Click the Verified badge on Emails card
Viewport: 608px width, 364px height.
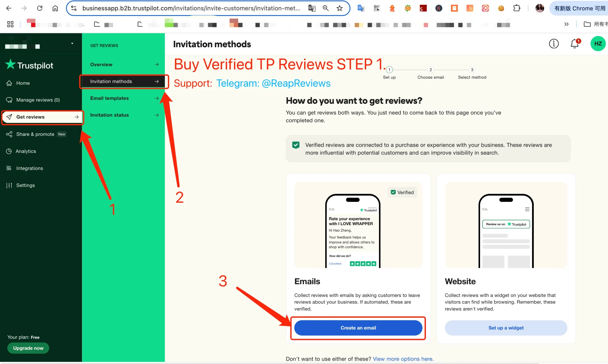(402, 192)
